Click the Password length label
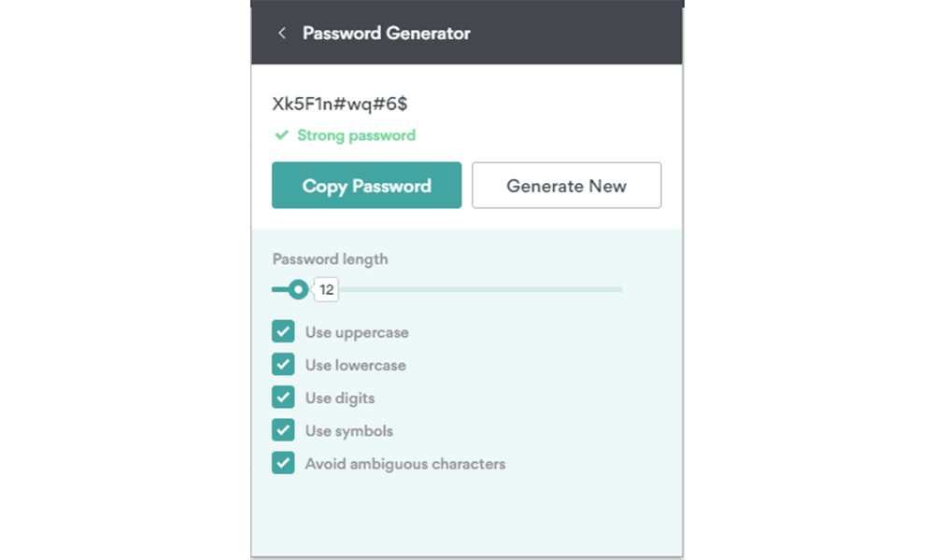This screenshot has width=934, height=560. coord(330,259)
